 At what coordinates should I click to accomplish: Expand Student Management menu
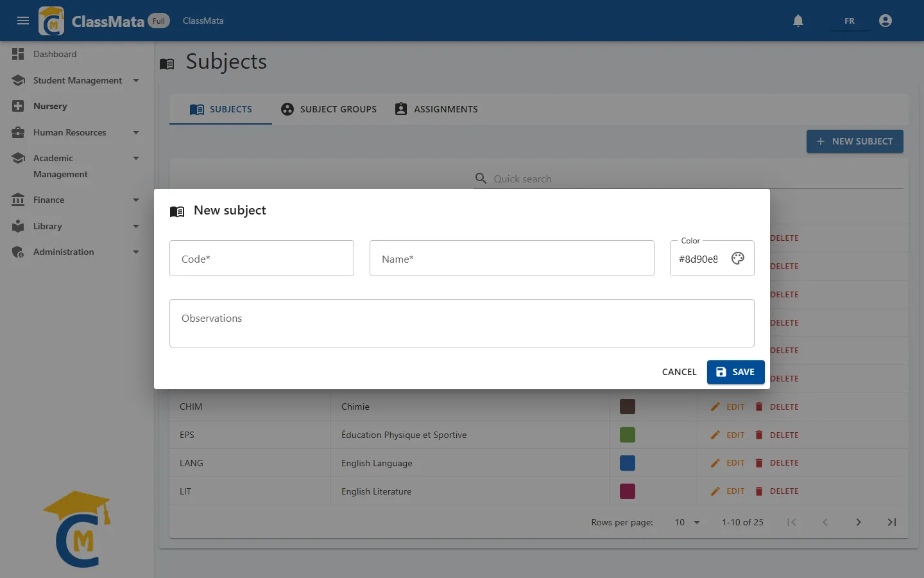(x=136, y=80)
